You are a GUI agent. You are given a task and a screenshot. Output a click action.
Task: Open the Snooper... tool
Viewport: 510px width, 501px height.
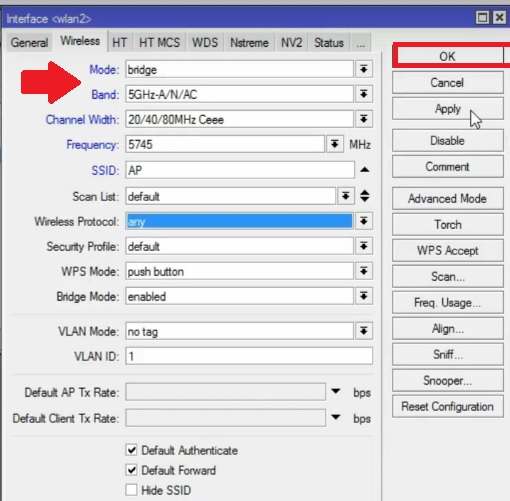coord(448,380)
